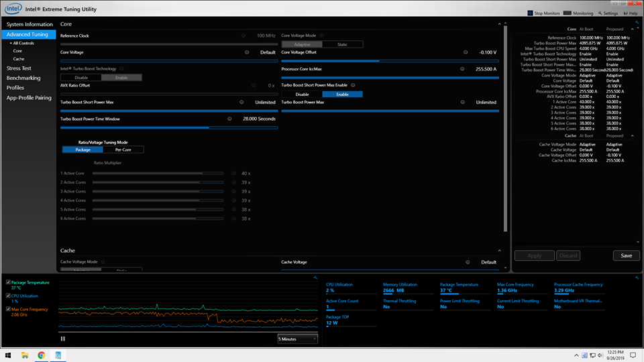Viewport: 644px width, 362px height.
Task: Select Package ratio tuning mode
Action: tap(83, 149)
